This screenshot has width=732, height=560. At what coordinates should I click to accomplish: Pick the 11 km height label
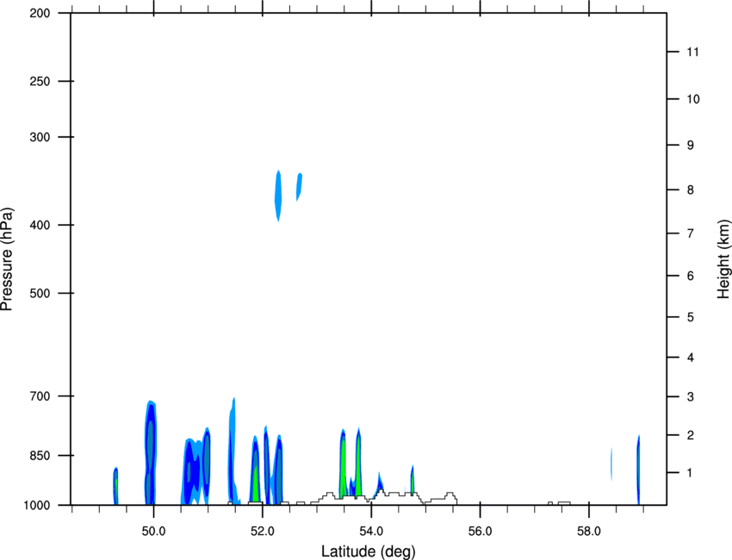pos(692,52)
